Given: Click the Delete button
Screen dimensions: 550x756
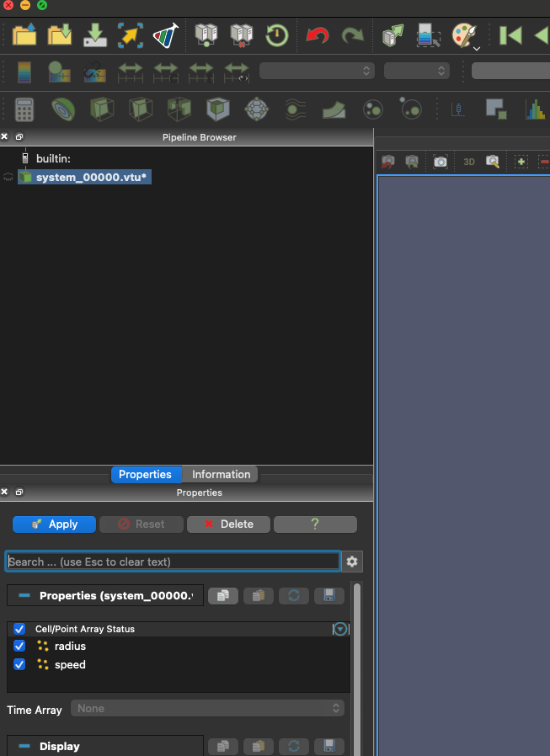Looking at the screenshot, I should coord(228,524).
